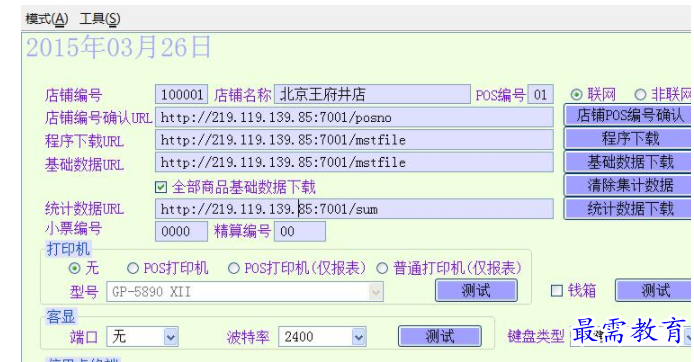Toggle 全部商品基础数据下载 checkbox
This screenshot has width=694, height=362.
(161, 187)
